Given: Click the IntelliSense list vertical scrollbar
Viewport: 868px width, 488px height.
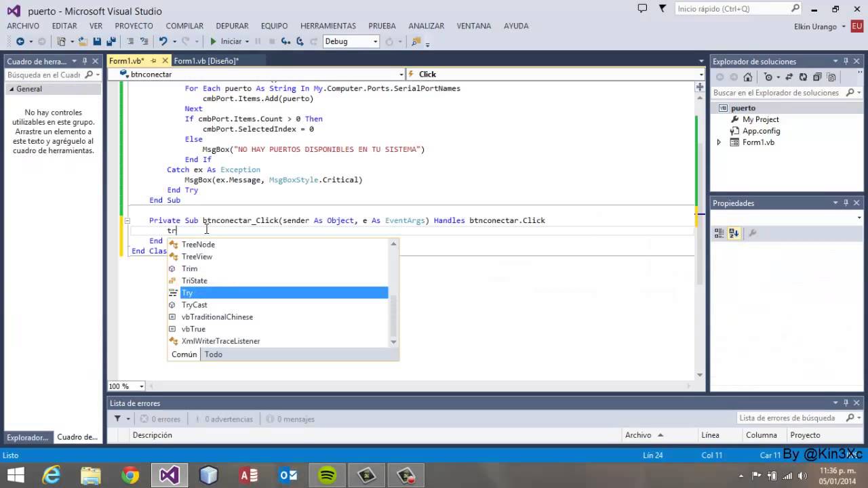Looking at the screenshot, I should pos(393,293).
